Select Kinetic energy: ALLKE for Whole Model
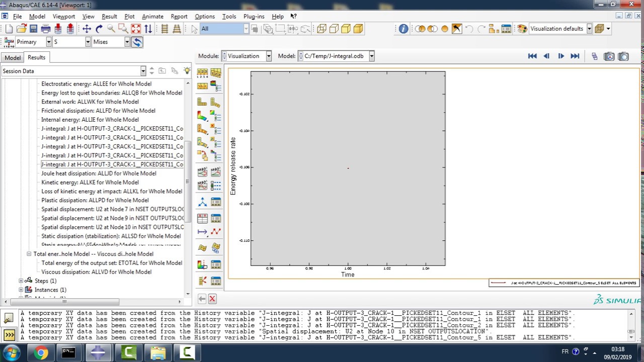Viewport: 644px width, 362px height. click(x=91, y=183)
